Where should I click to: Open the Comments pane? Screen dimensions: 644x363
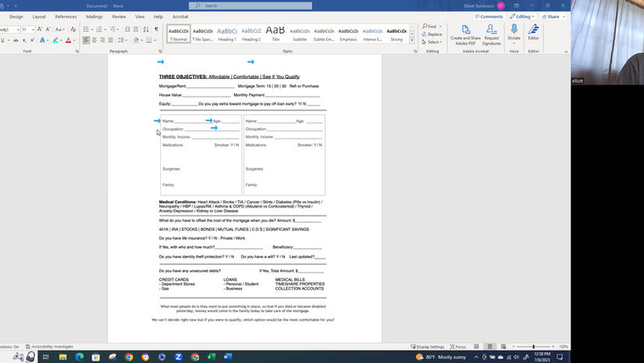[x=488, y=17]
